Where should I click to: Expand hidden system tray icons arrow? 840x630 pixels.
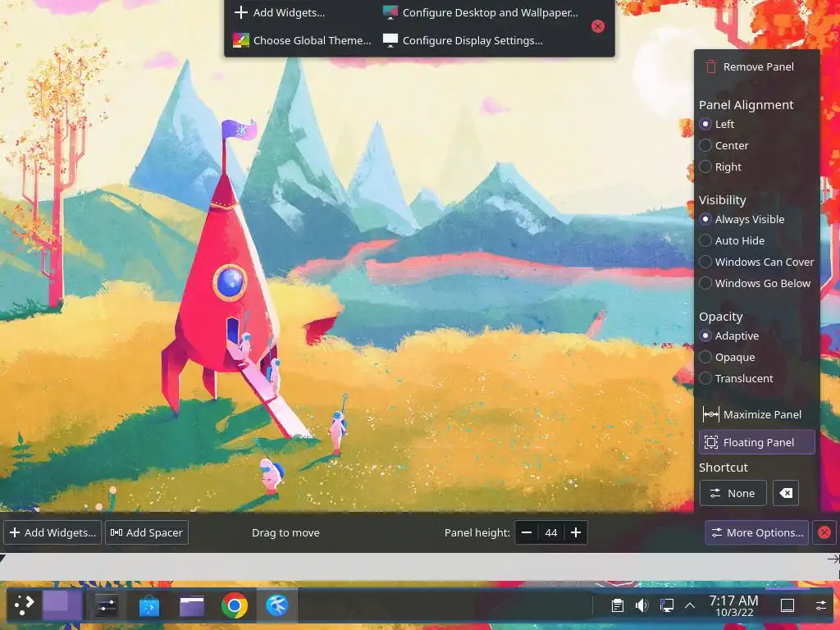click(690, 605)
